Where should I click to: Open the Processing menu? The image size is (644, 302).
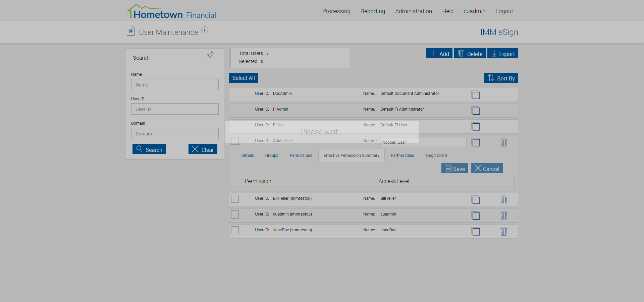point(336,11)
